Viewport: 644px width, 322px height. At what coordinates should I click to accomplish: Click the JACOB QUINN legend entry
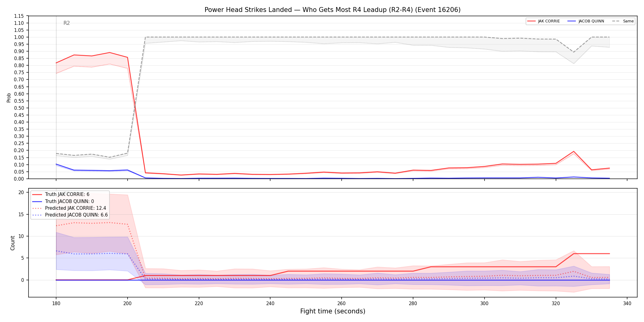click(x=586, y=21)
